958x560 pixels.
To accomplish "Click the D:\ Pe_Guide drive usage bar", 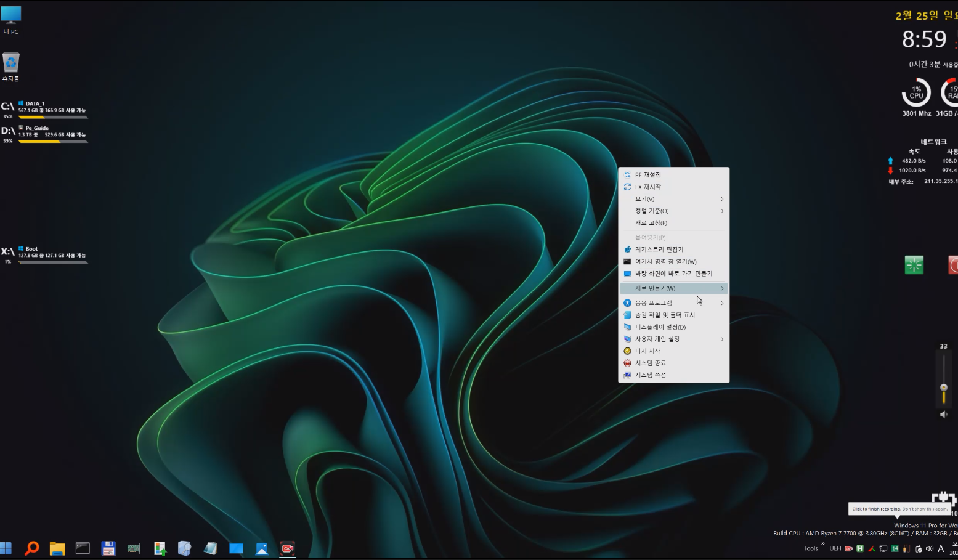I will 53,141.
